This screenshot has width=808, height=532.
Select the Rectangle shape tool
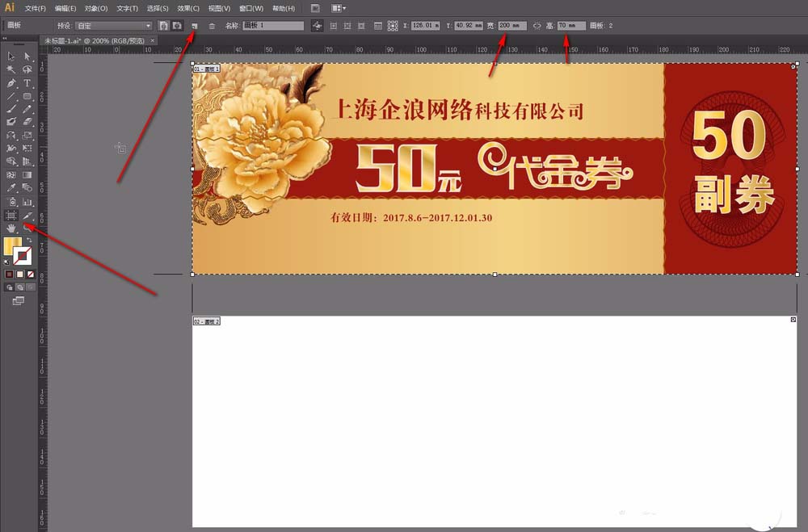pos(27,96)
